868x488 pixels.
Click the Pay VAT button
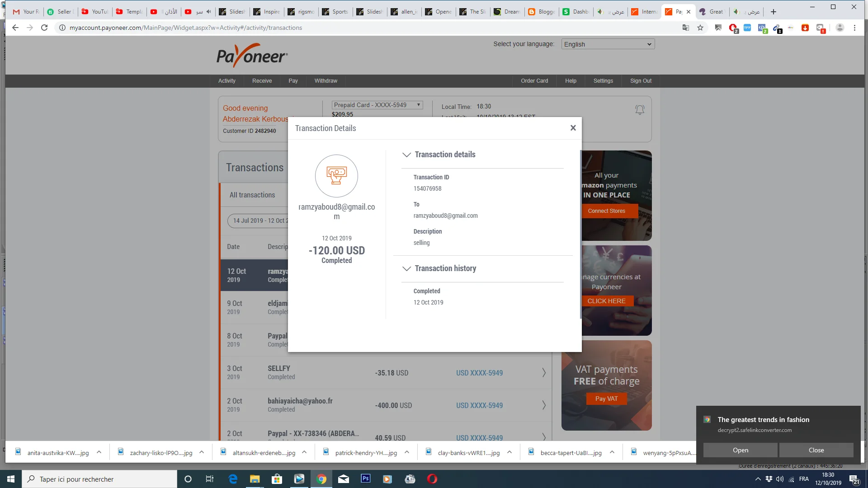606,399
